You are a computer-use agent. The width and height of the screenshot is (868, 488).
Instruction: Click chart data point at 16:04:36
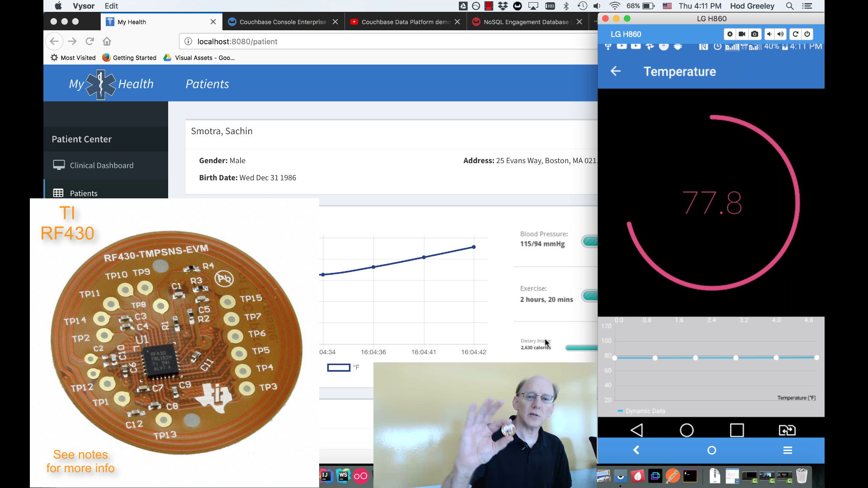coord(373,267)
